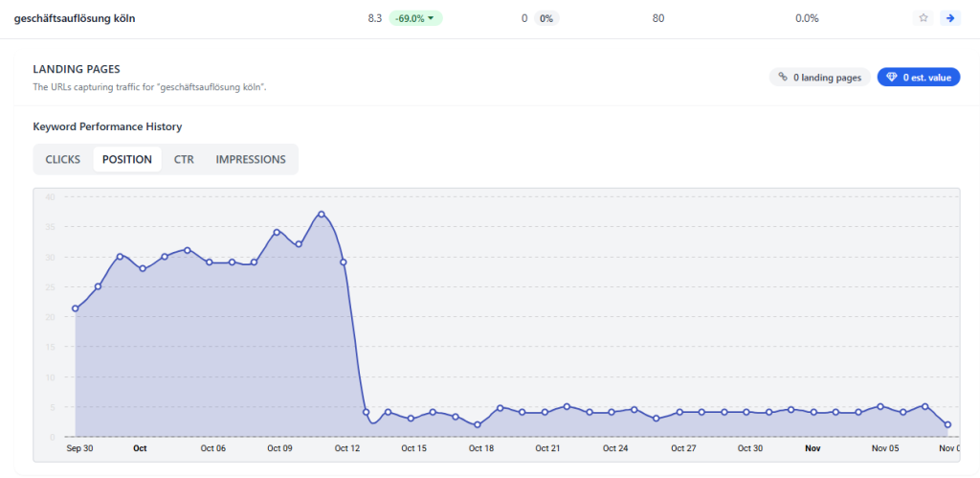The image size is (980, 478).
Task: Select the highest peak data point on chart
Action: [322, 214]
